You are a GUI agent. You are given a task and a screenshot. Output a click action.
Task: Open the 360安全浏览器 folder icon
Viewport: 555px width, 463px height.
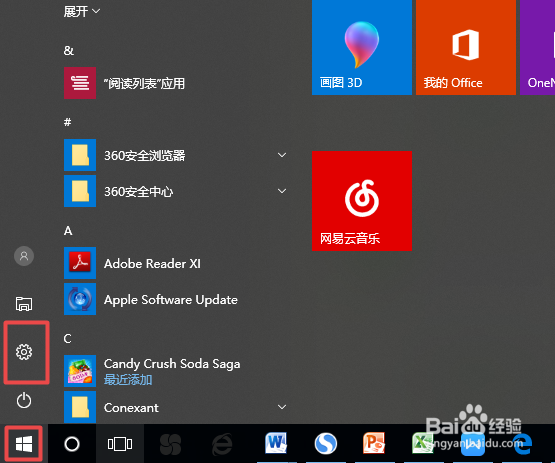click(x=80, y=155)
